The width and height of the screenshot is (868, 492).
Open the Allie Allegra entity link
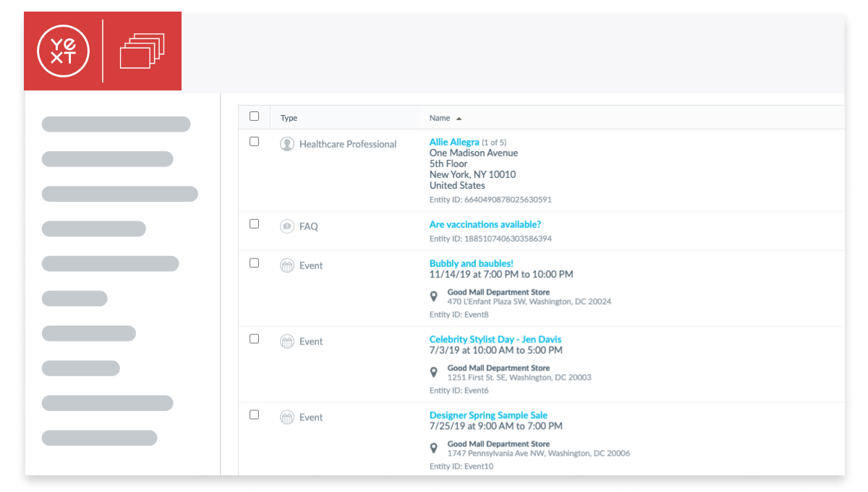pyautogui.click(x=454, y=143)
